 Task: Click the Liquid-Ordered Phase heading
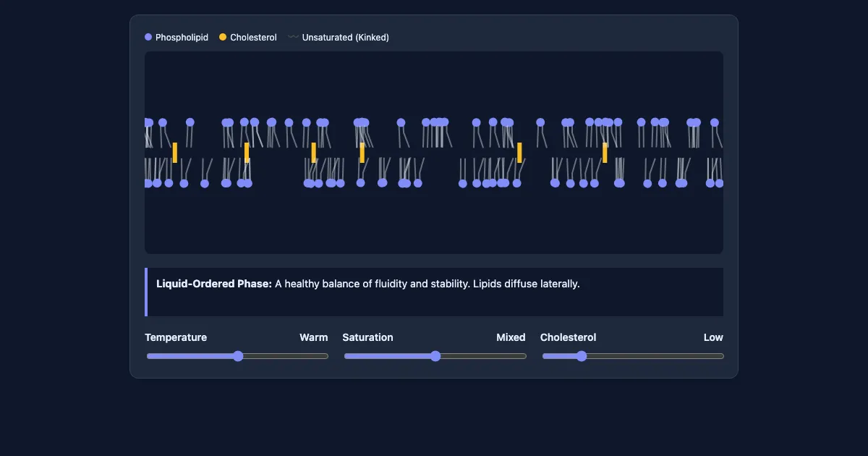point(214,284)
